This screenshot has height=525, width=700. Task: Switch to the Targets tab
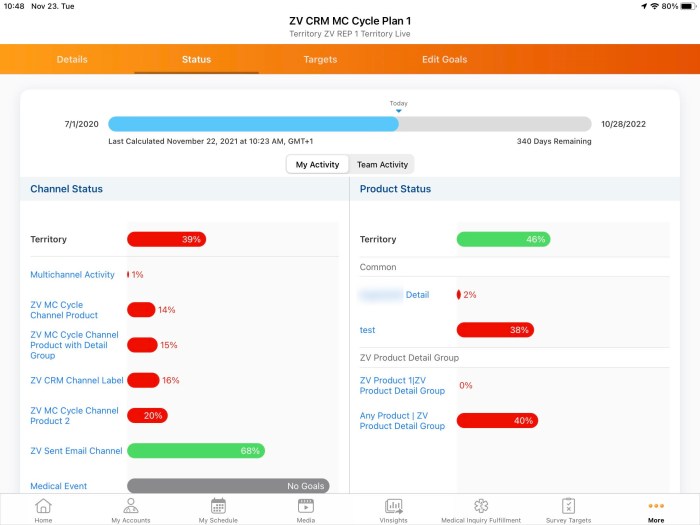tap(320, 59)
